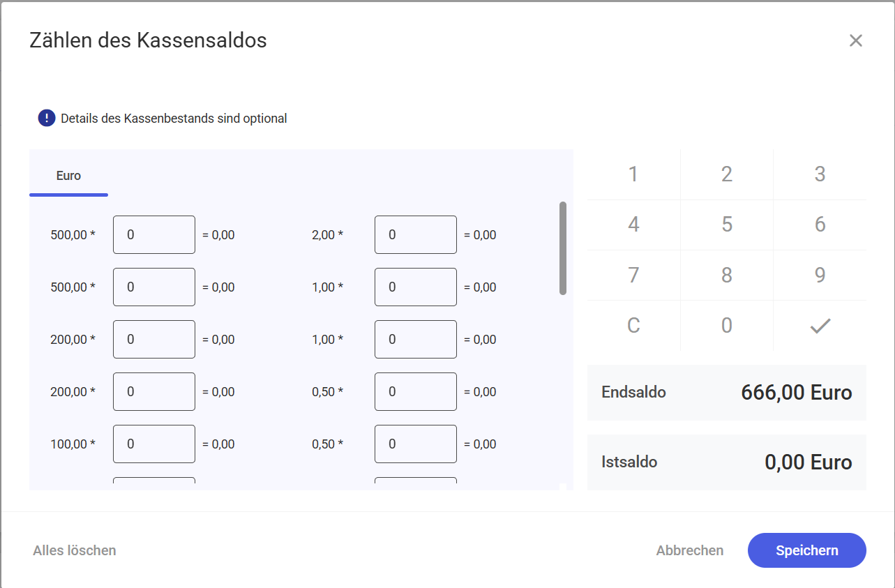This screenshot has width=895, height=588.
Task: Click the second 200,00 quantity field
Action: tap(153, 392)
